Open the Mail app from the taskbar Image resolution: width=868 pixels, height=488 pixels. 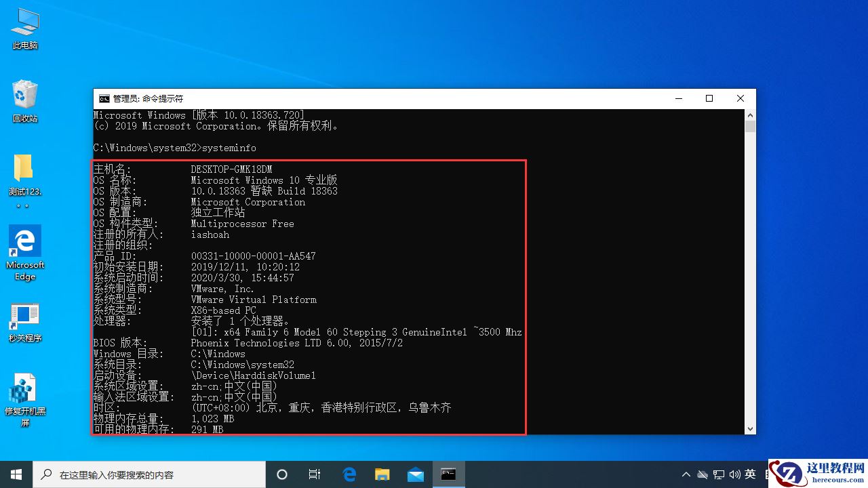(416, 474)
